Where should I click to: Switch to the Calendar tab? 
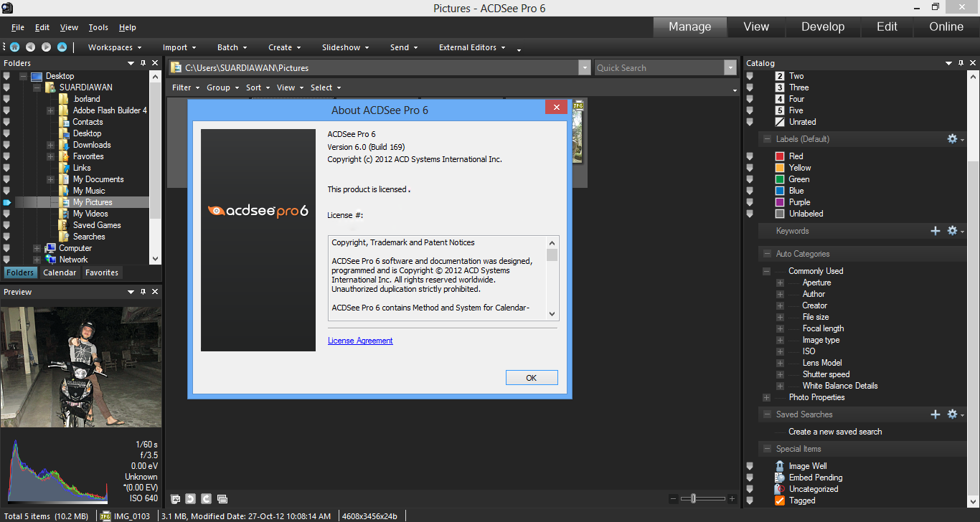(60, 272)
